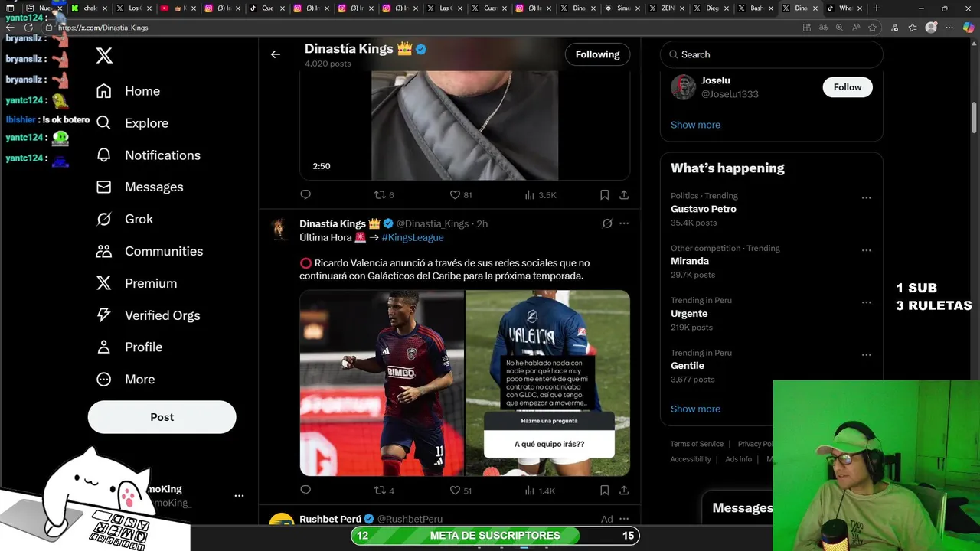Open the #KingsLeague hashtag link
Viewport: 980px width, 551px height.
[413, 237]
